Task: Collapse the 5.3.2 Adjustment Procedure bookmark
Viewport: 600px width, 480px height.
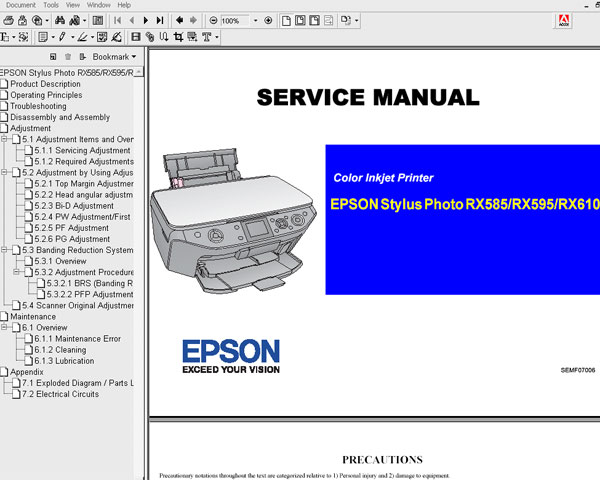Action: (16, 272)
